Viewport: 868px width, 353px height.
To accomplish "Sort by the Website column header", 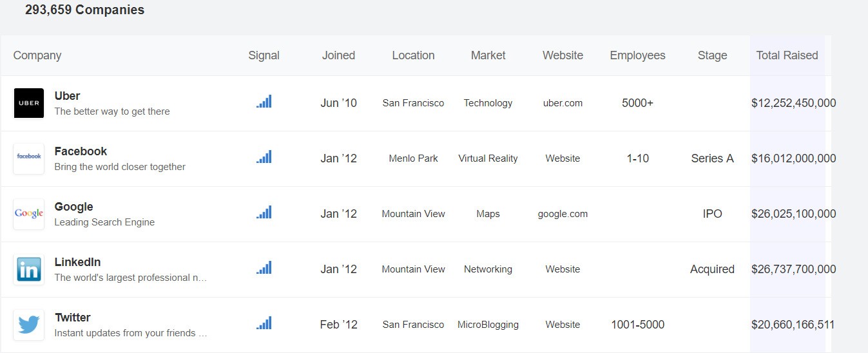I will (x=563, y=55).
